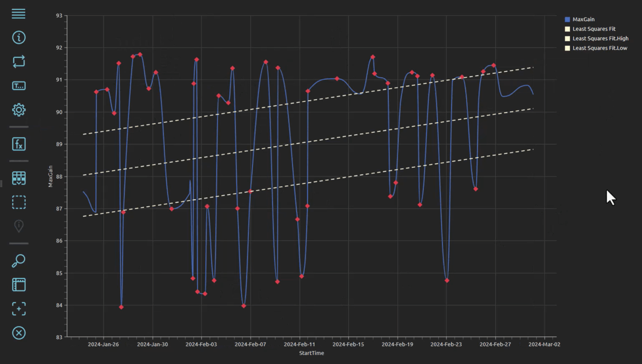This screenshot has width=642, height=364.
Task: Select the repeat/replay tool
Action: (x=19, y=62)
